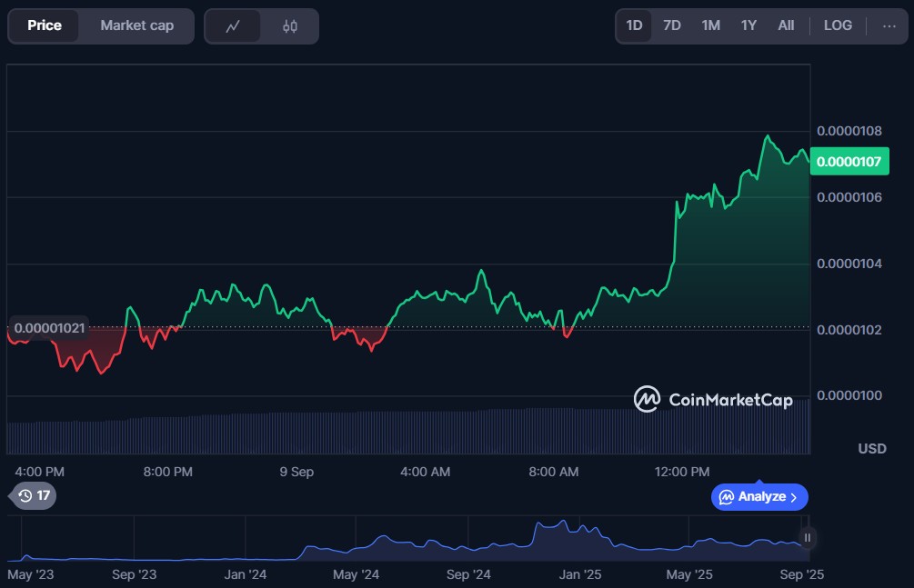Image resolution: width=914 pixels, height=588 pixels.
Task: Click the CoinMarketCap logo watermark
Action: click(713, 400)
